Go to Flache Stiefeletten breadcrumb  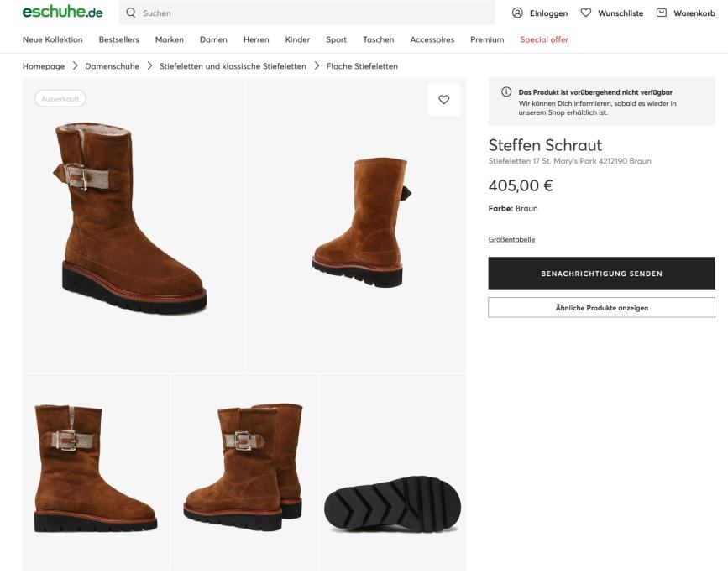coord(362,66)
